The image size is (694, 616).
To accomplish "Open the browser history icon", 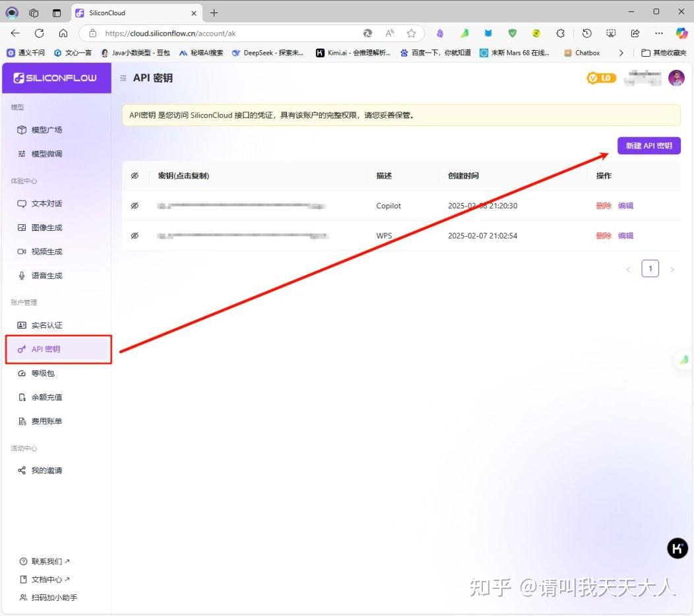I will point(587,33).
